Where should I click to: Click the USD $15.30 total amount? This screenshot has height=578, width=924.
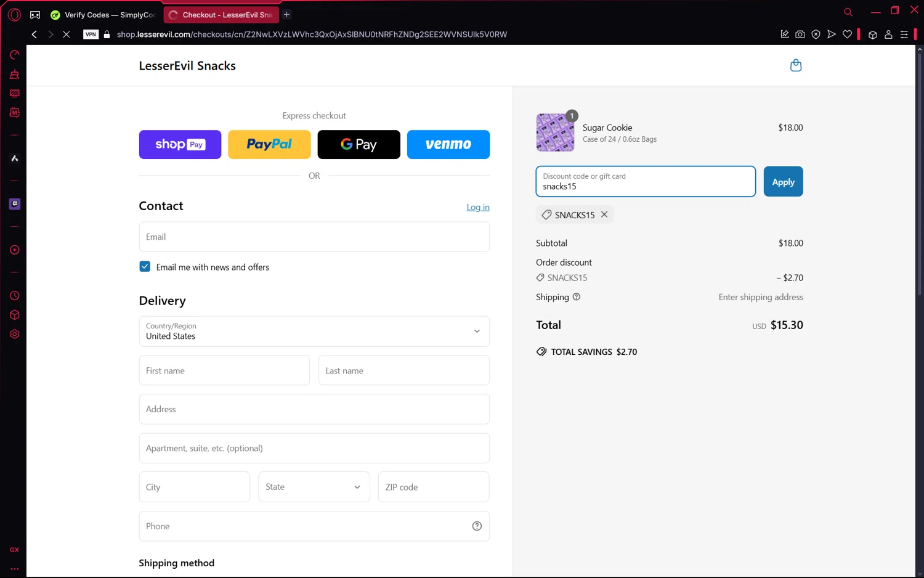(x=777, y=325)
